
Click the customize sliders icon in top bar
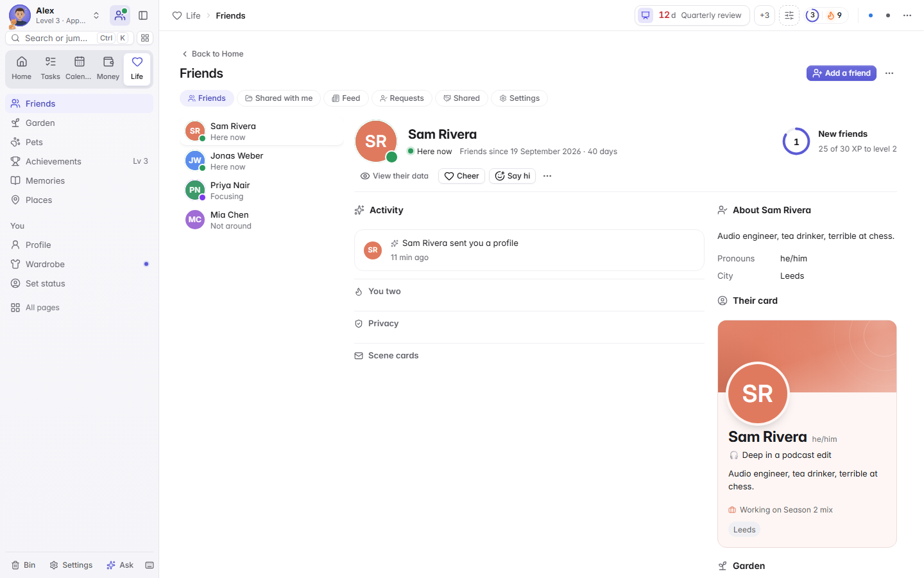click(x=789, y=15)
